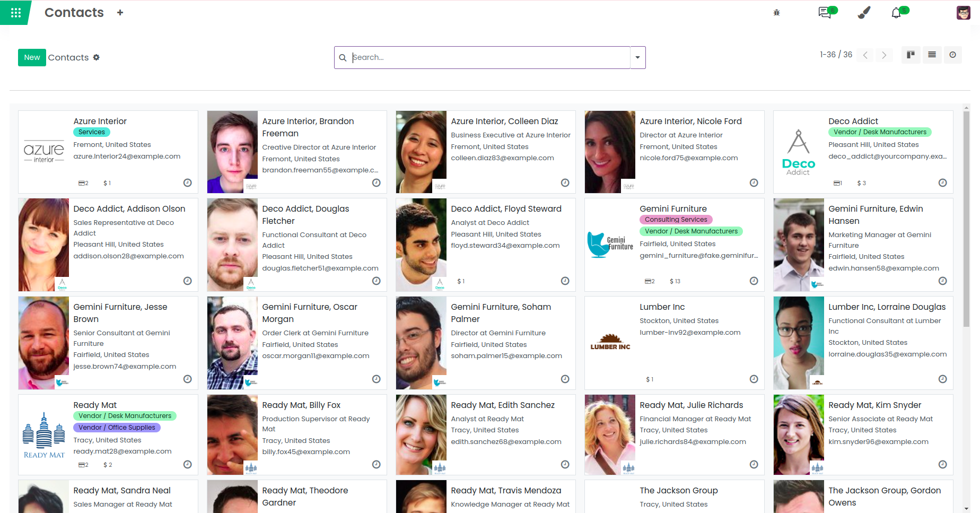Open activity clock on Deco Addict card
The image size is (980, 513).
click(x=943, y=183)
